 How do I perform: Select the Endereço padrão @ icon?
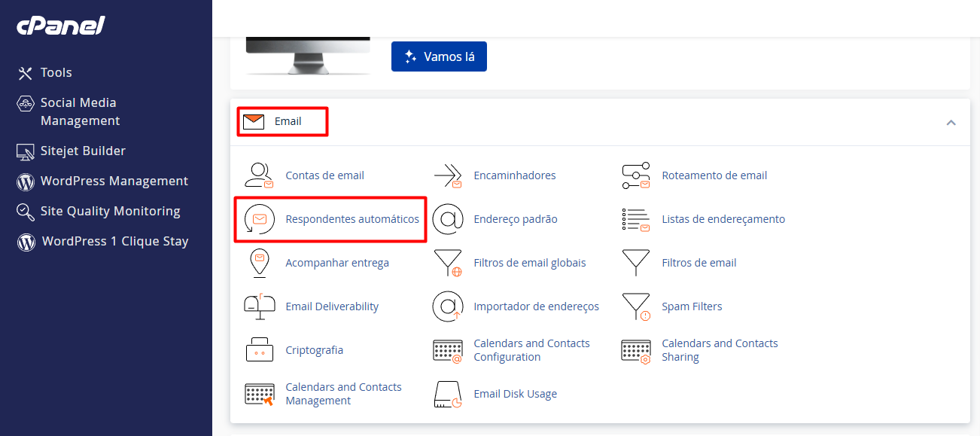click(448, 218)
